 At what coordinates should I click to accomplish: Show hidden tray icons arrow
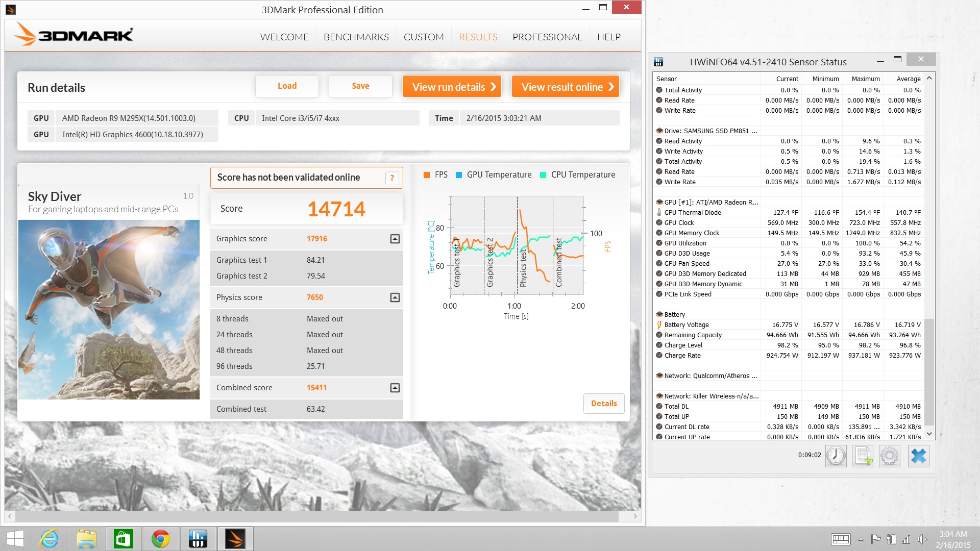click(x=861, y=539)
